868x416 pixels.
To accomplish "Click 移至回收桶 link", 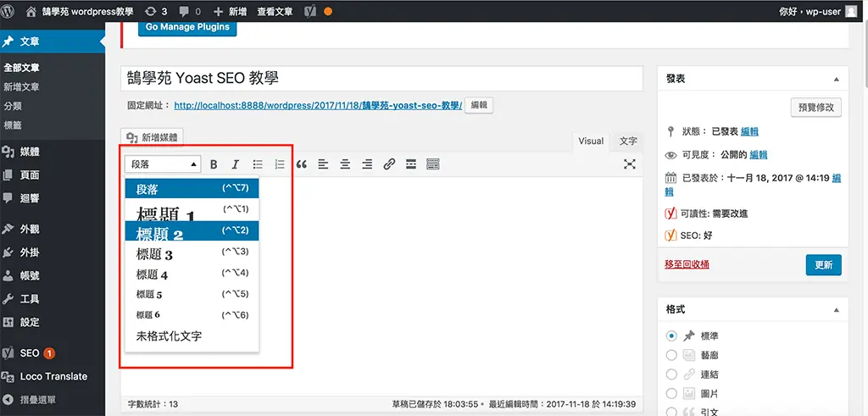I will (x=687, y=264).
